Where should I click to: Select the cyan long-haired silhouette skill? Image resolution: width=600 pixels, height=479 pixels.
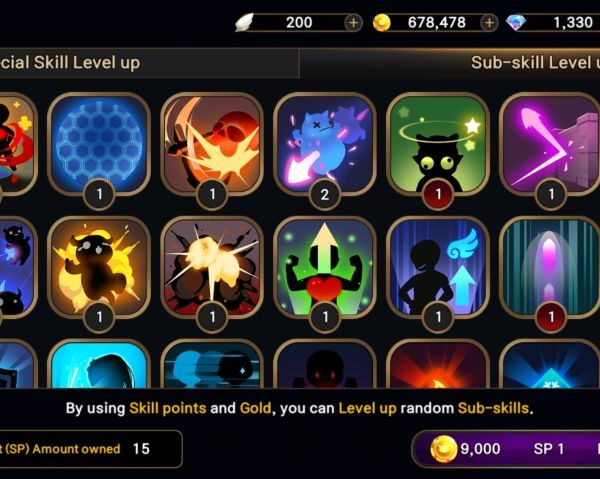click(x=99, y=364)
